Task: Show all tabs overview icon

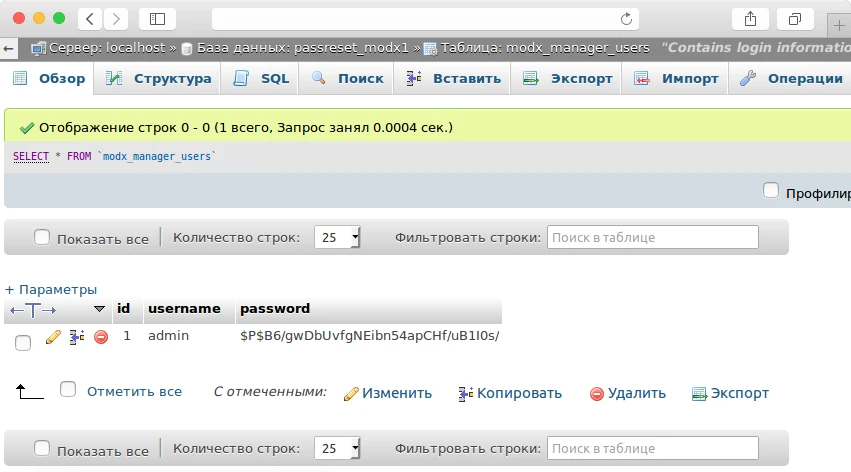Action: [x=795, y=20]
